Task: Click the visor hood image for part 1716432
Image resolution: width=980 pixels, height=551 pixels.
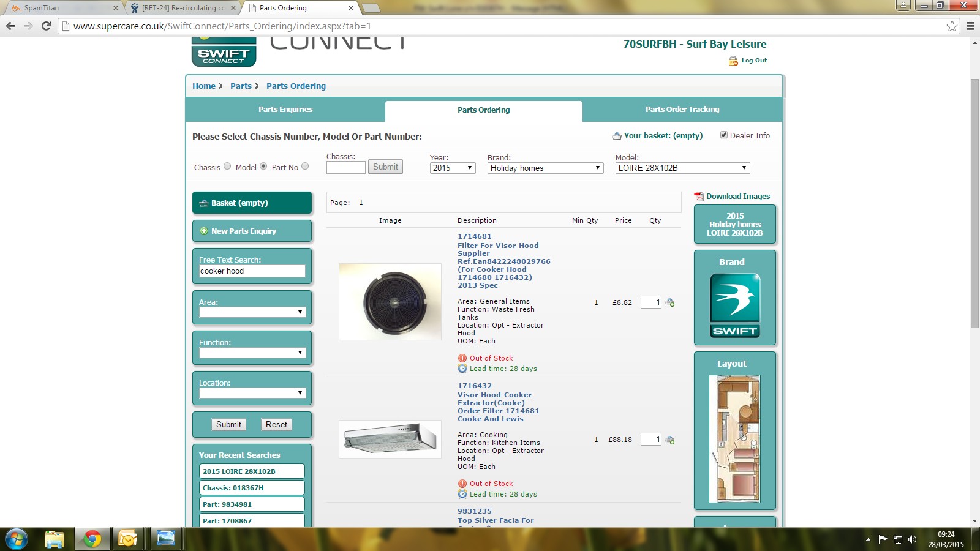Action: click(390, 439)
